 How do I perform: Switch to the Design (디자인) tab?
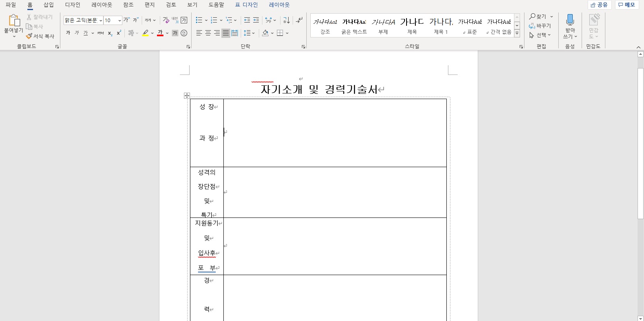[72, 5]
